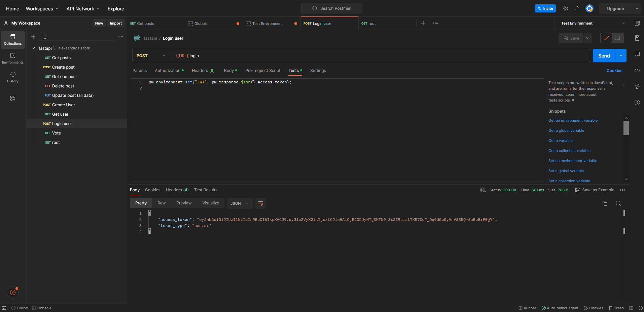
Task: Toggle the split pane layout view
Action: tap(631, 308)
